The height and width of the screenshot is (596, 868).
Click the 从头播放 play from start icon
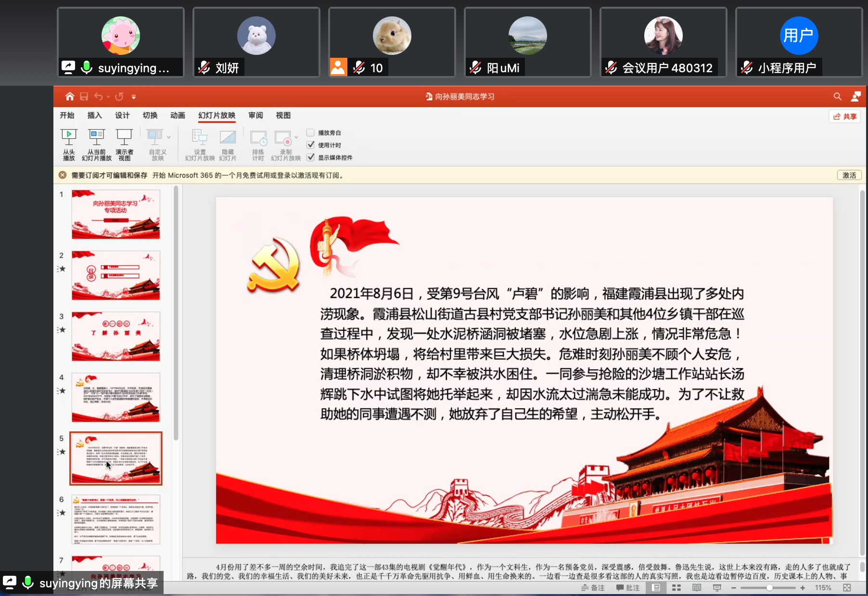point(69,138)
